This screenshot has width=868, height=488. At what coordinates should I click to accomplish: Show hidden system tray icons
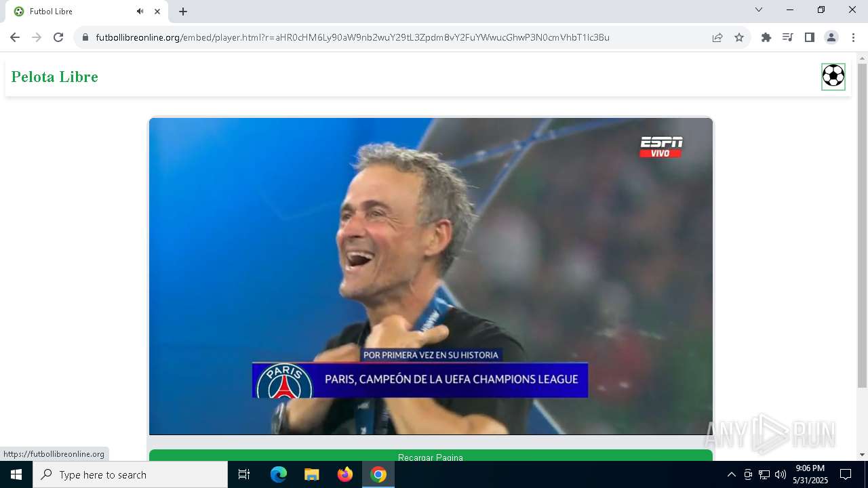pyautogui.click(x=731, y=474)
